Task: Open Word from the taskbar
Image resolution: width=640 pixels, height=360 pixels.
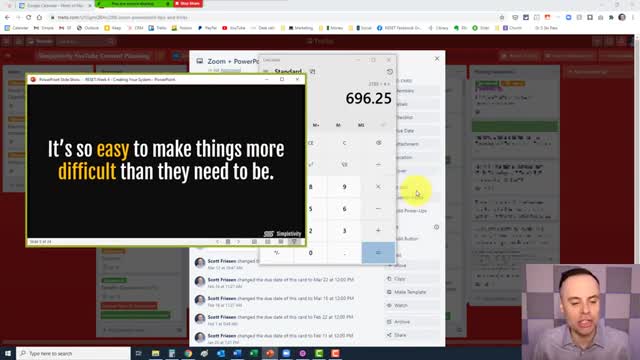Action: click(x=237, y=353)
